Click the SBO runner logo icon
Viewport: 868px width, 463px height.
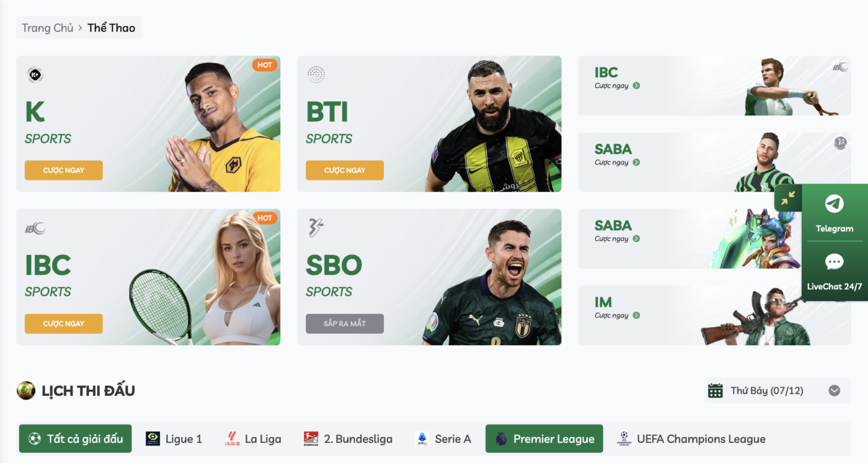(x=316, y=228)
